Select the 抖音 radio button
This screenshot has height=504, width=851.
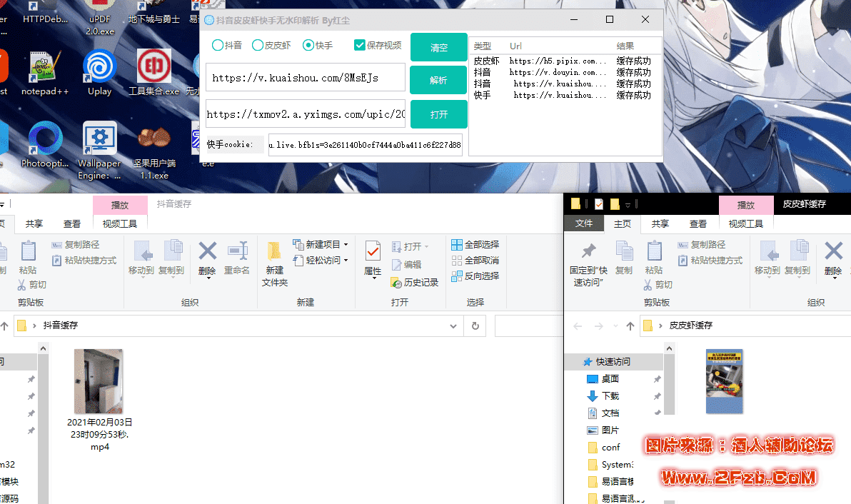227,45
